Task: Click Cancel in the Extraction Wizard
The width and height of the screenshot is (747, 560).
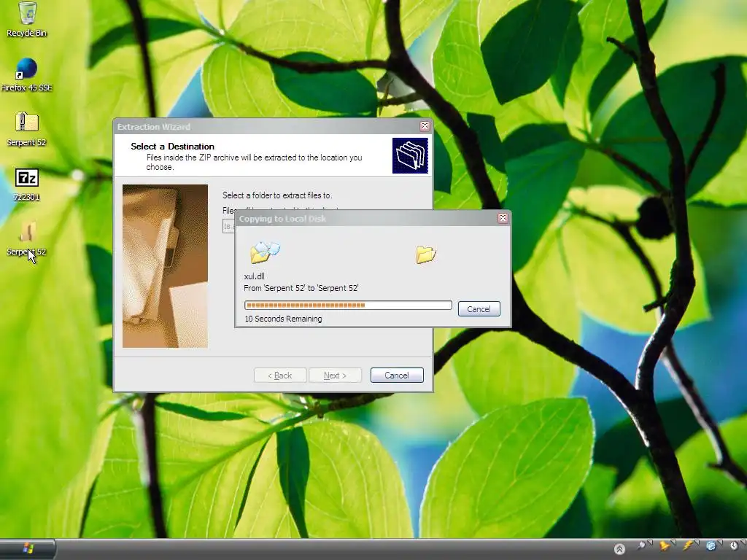Action: click(397, 376)
